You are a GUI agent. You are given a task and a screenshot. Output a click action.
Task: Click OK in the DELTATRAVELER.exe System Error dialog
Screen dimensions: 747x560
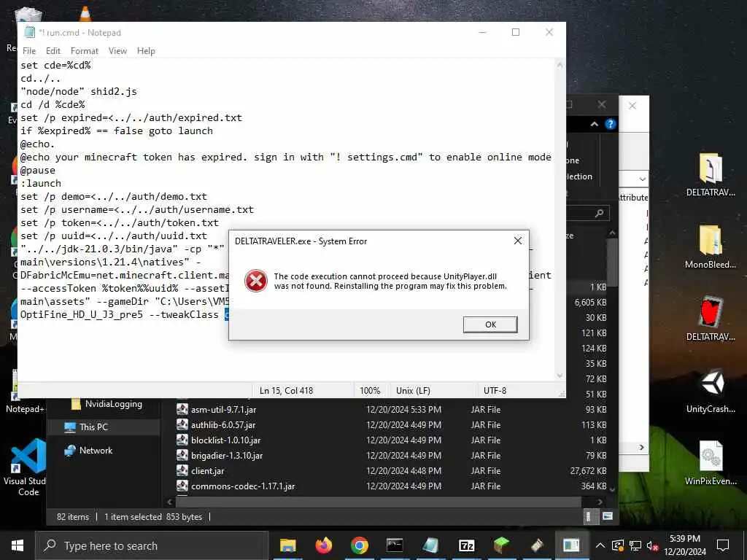pyautogui.click(x=490, y=324)
